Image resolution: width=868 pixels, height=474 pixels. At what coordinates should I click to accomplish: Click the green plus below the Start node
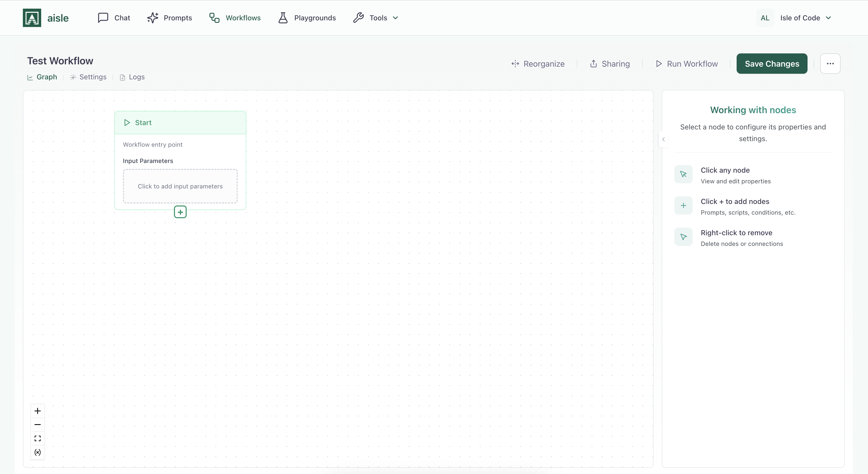180,212
